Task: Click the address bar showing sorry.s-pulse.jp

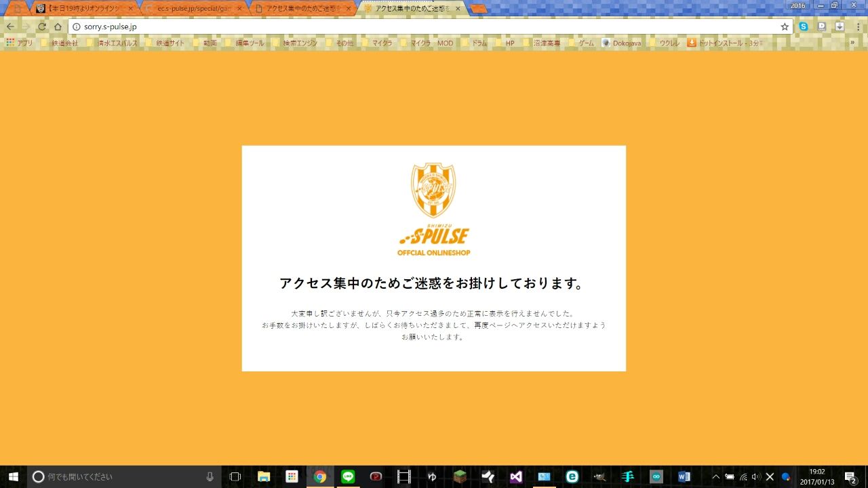Action: (431, 26)
